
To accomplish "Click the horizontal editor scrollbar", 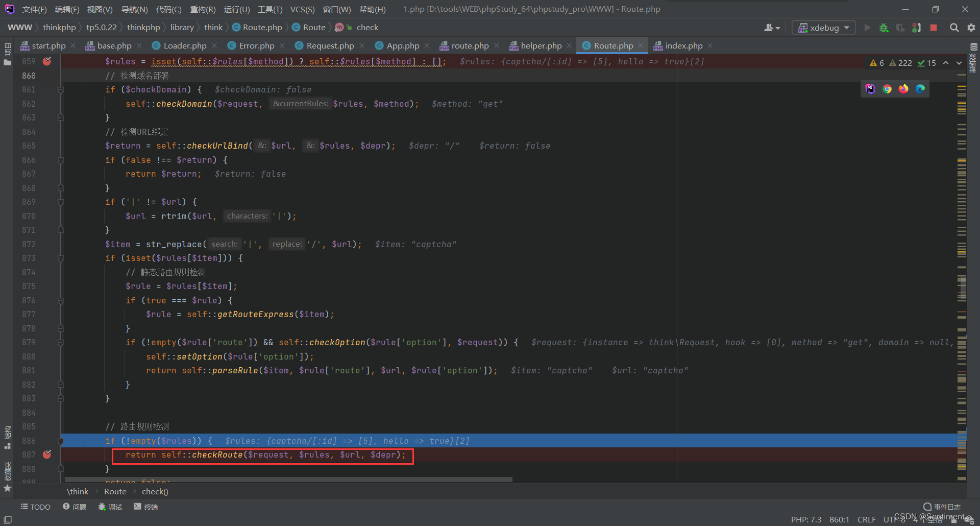I will tap(288, 480).
